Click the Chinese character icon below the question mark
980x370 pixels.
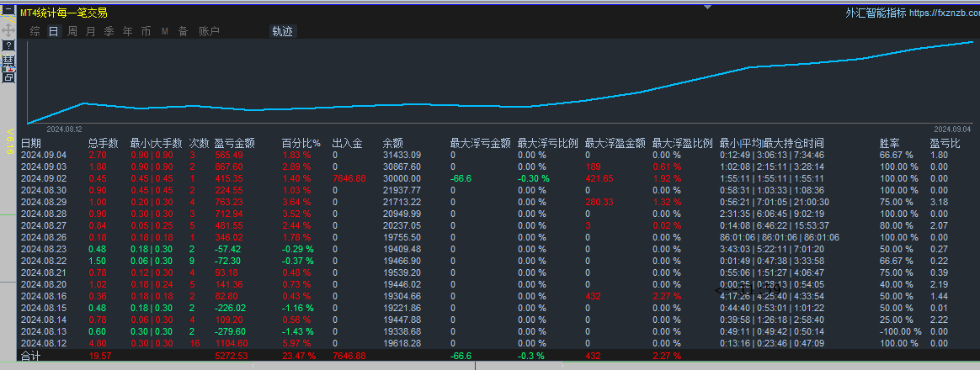coord(8,61)
